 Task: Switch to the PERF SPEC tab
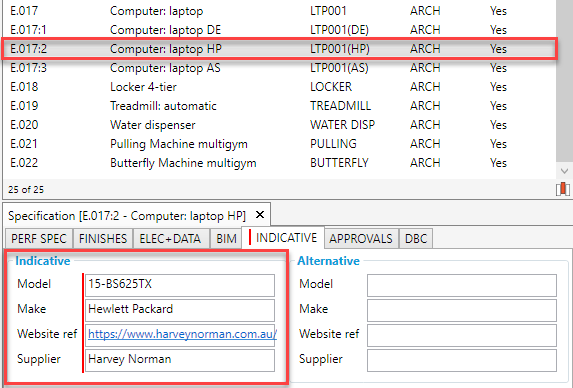39,239
